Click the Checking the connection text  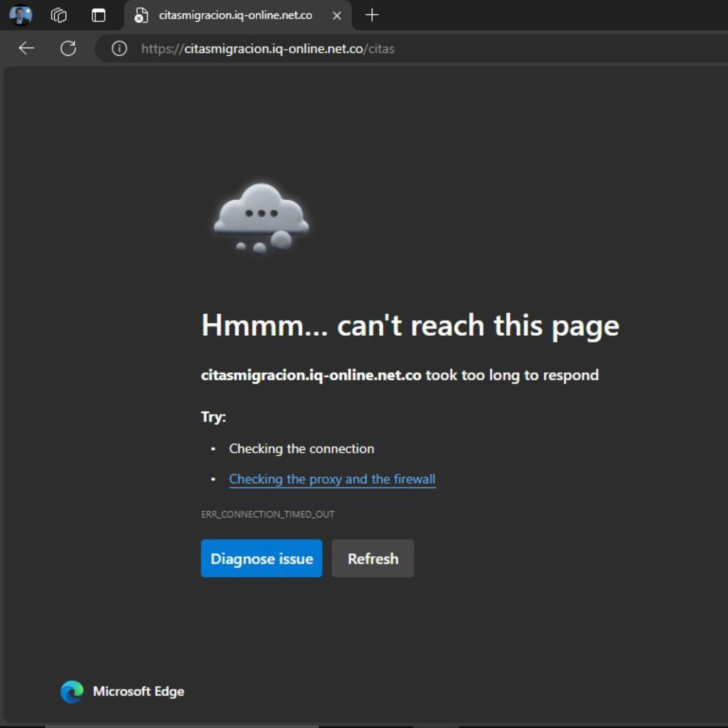301,448
